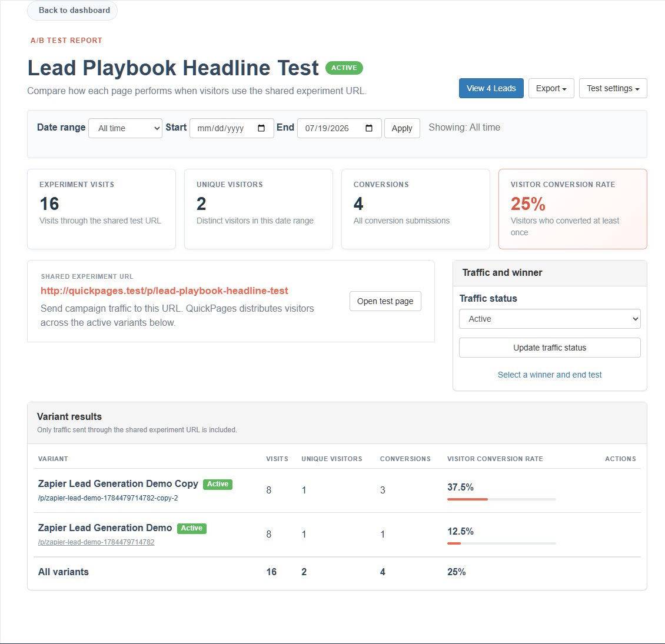Click the Traffic and winner panel heading
The image size is (665, 644).
(502, 273)
